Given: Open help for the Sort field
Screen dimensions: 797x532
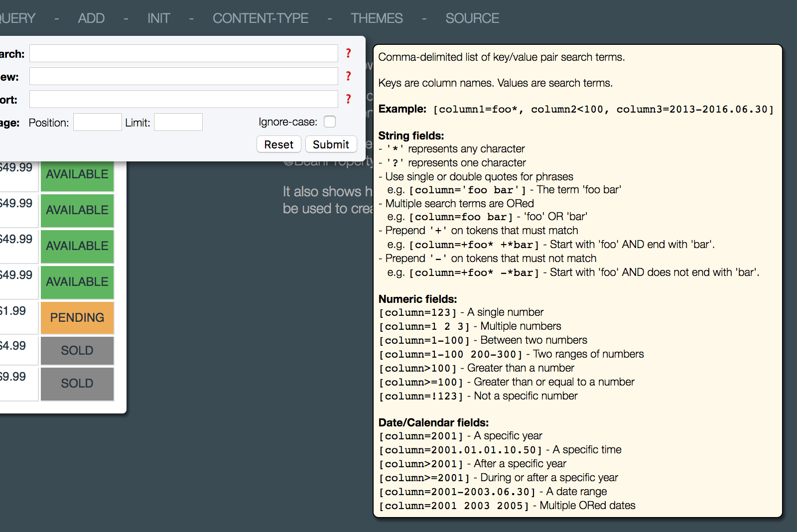Looking at the screenshot, I should tap(348, 99).
